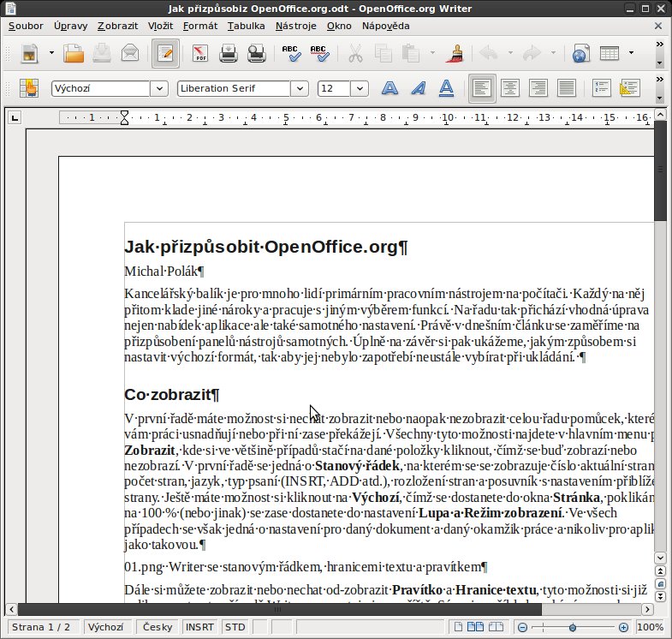
Task: Open the Soubor menu
Action: pyautogui.click(x=26, y=27)
